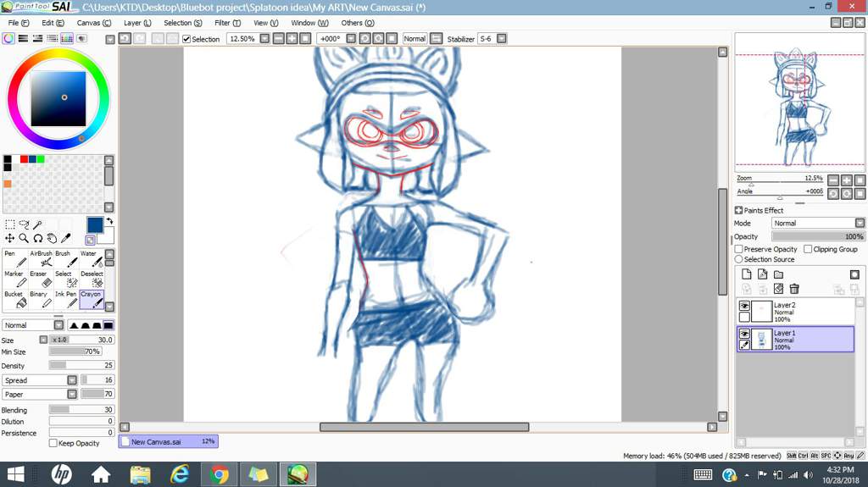The height and width of the screenshot is (487, 868).
Task: Select the AirBrush tool
Action: tap(41, 258)
